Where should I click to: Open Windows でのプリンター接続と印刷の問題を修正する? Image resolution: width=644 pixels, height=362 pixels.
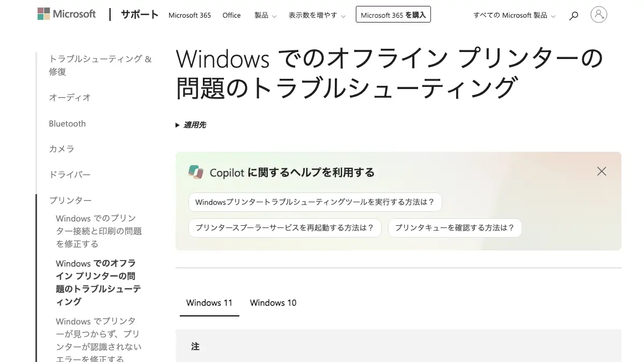coord(99,231)
